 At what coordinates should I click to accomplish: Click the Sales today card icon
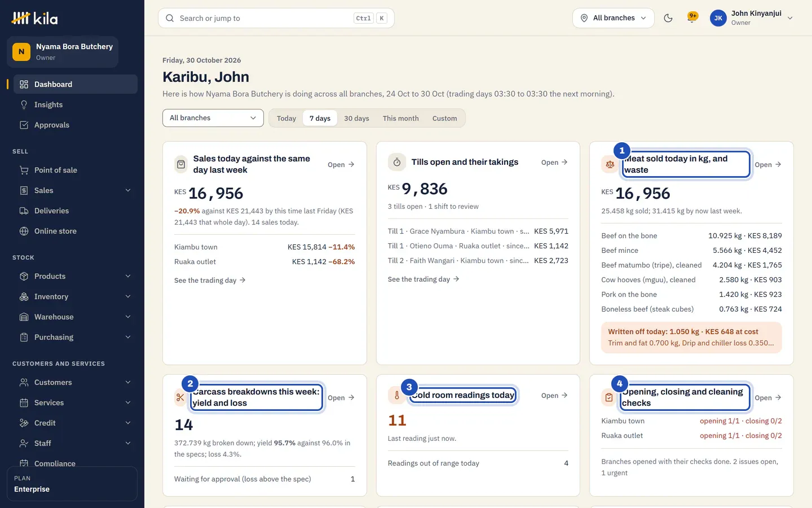pyautogui.click(x=181, y=164)
